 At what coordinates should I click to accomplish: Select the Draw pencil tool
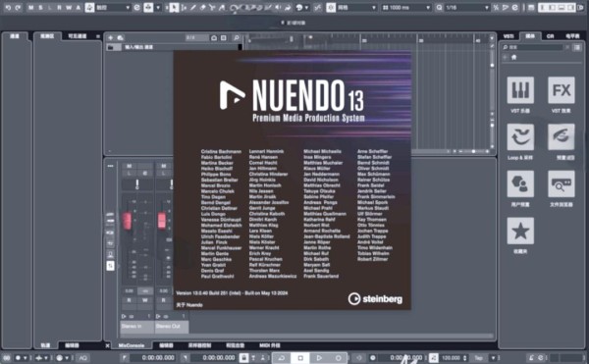click(x=193, y=8)
